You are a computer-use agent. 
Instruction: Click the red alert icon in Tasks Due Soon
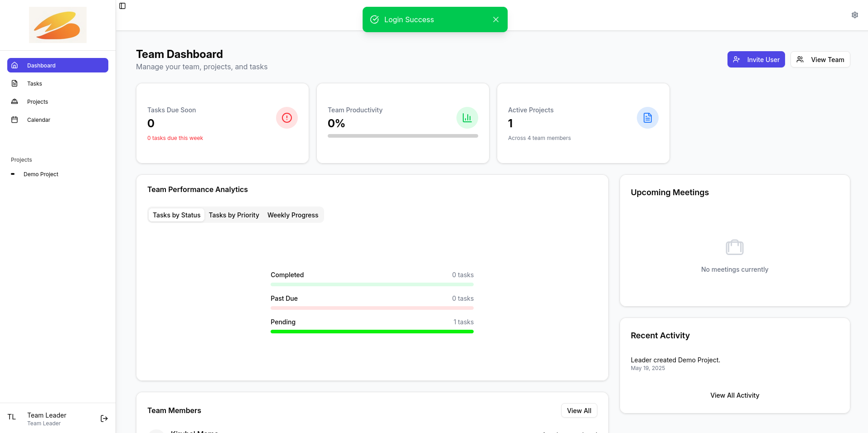[286, 118]
